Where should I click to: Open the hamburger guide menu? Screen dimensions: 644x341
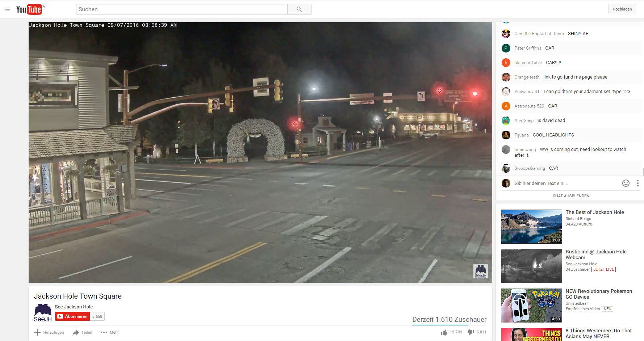[x=8, y=9]
